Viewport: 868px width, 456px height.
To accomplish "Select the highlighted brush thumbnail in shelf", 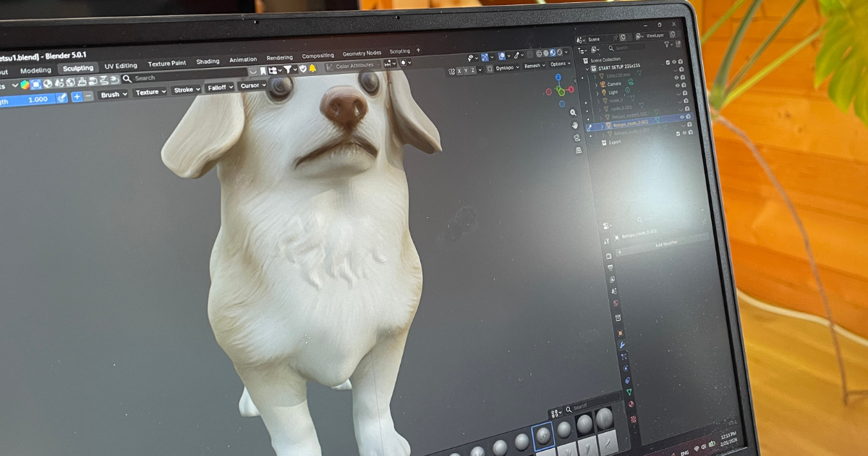I will [542, 436].
